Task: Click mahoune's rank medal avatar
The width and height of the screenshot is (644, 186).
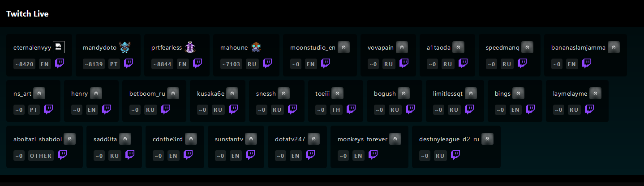Action: 256,47
